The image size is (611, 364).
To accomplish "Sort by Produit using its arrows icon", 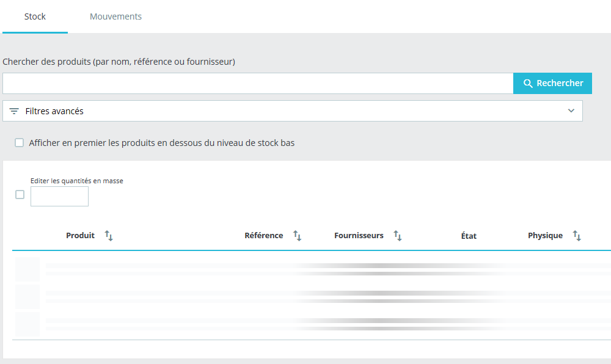I will tap(109, 236).
